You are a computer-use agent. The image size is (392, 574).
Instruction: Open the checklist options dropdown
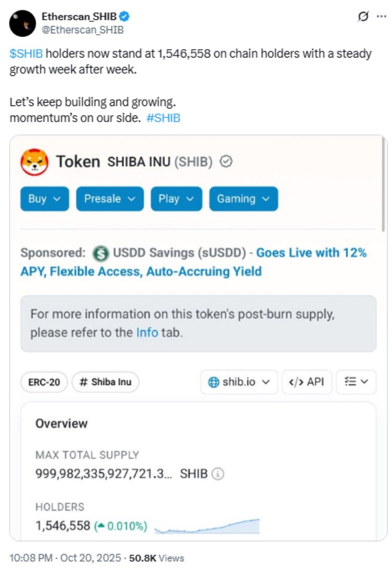356,382
